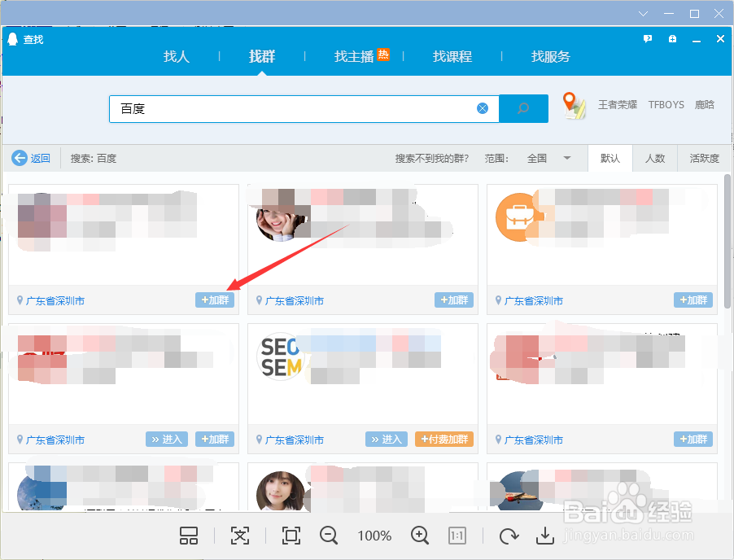Select the 找群 tab

click(262, 57)
